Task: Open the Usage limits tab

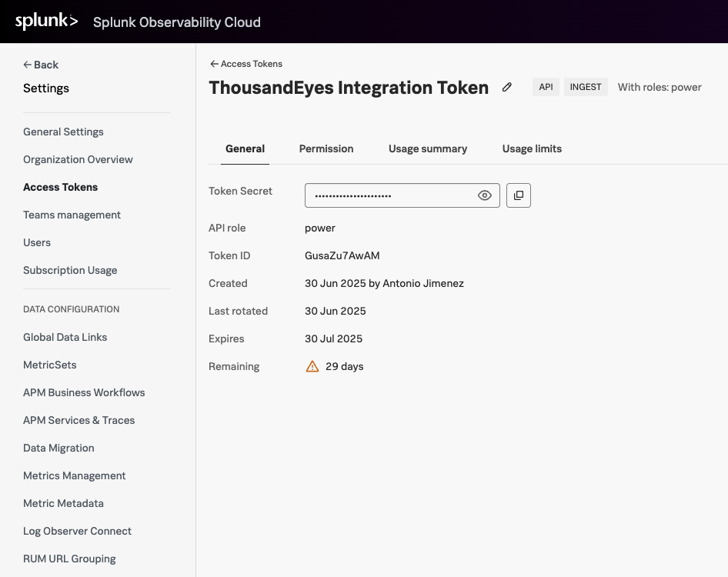Action: [532, 148]
